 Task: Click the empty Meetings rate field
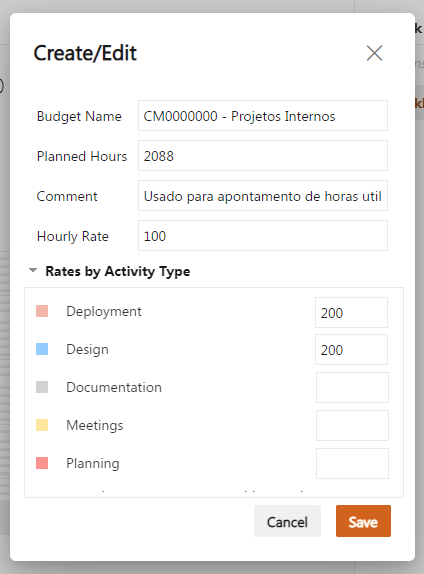(x=352, y=425)
